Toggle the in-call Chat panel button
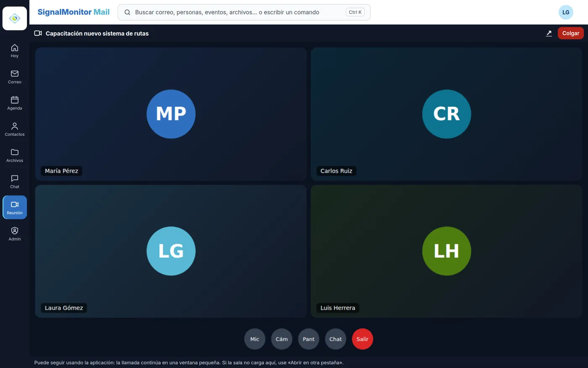This screenshot has height=368, width=588. (336, 339)
